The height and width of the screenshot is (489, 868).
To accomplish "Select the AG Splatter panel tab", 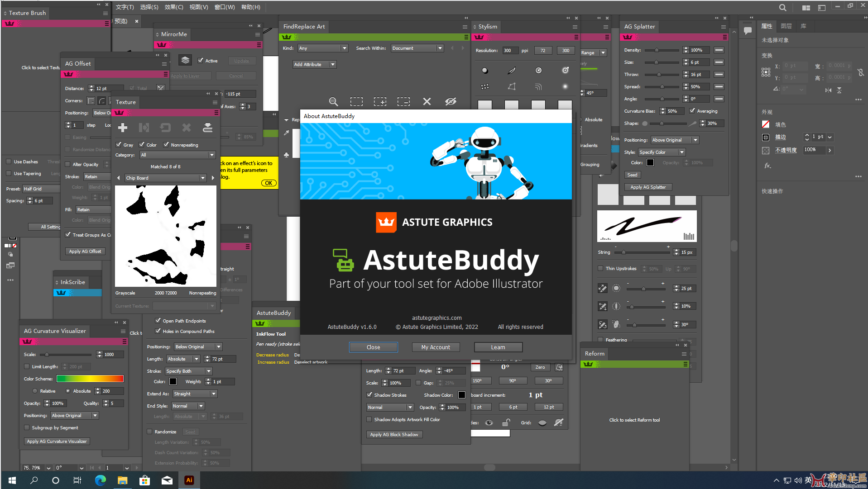I will point(639,26).
